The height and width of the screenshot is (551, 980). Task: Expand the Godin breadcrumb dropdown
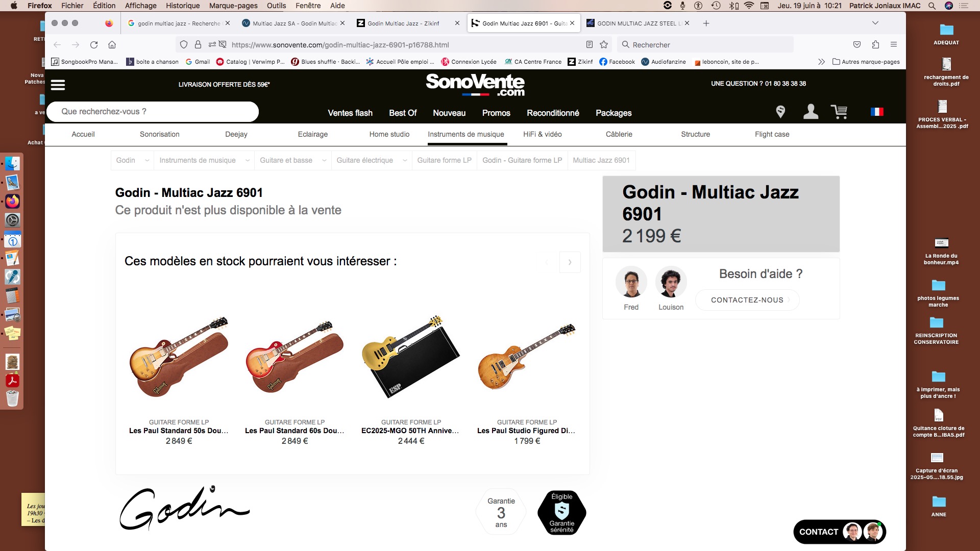point(147,161)
